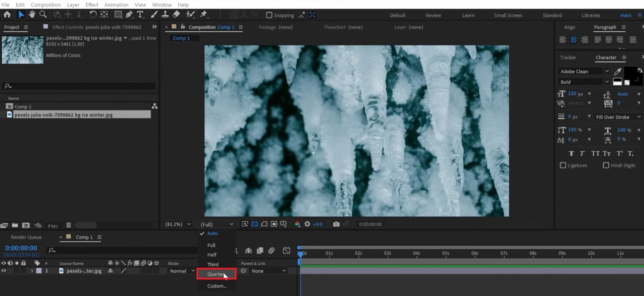Viewport: 644px width, 296px height.
Task: Take a snapshot with camera icon
Action: (336, 224)
